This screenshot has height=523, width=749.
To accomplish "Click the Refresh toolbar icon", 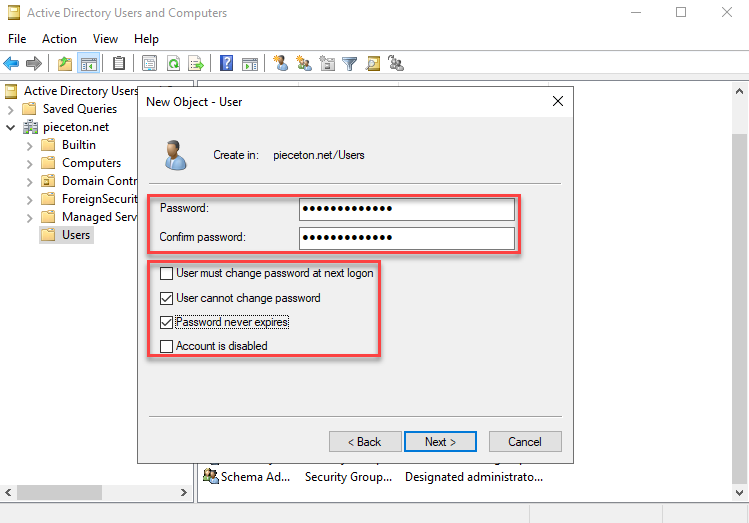I will tap(173, 63).
